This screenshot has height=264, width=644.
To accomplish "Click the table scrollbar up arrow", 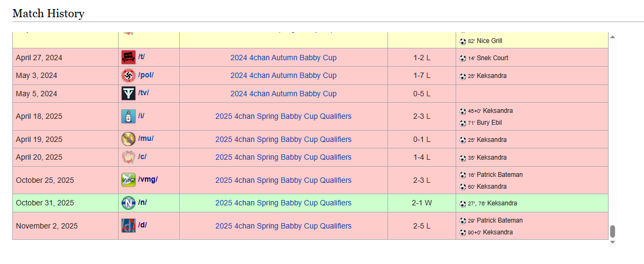I will [612, 37].
